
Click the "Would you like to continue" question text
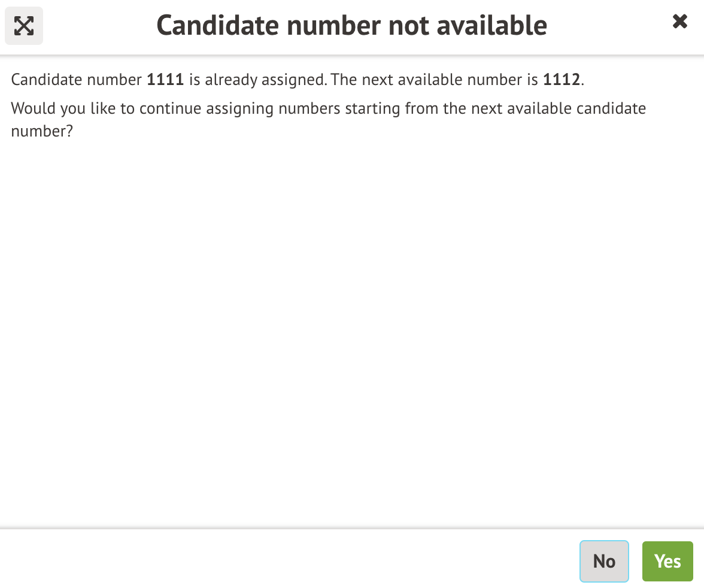click(328, 109)
